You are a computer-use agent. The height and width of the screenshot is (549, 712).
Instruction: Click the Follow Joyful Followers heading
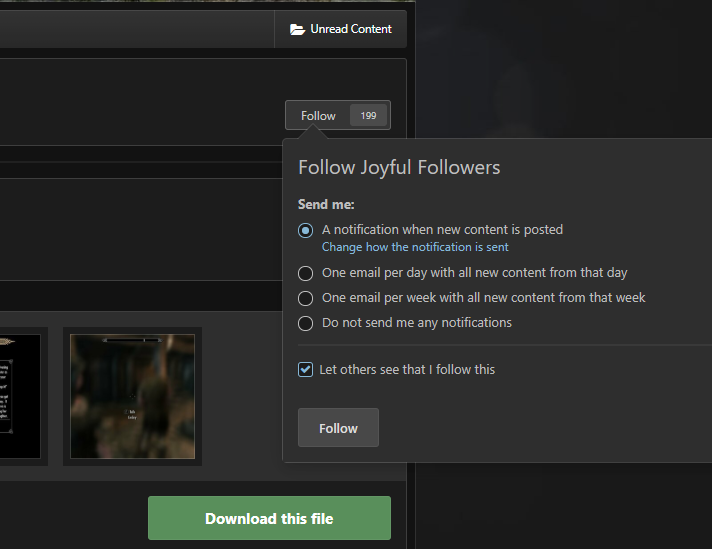[x=399, y=167]
